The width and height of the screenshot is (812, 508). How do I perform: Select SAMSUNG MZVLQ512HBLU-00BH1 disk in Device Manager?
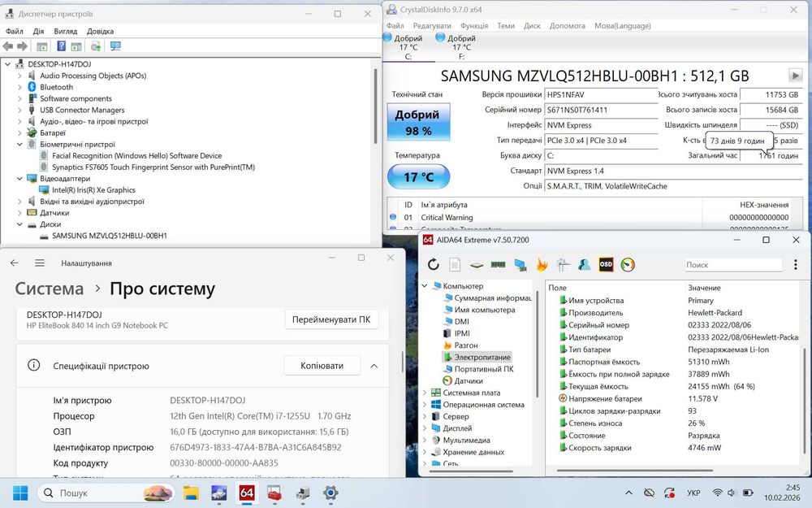click(x=110, y=236)
